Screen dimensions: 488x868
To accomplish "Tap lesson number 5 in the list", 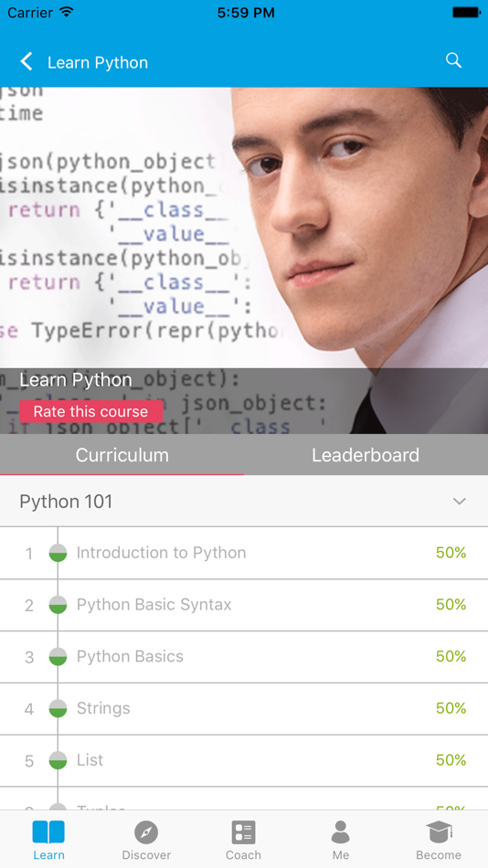I will [x=29, y=762].
